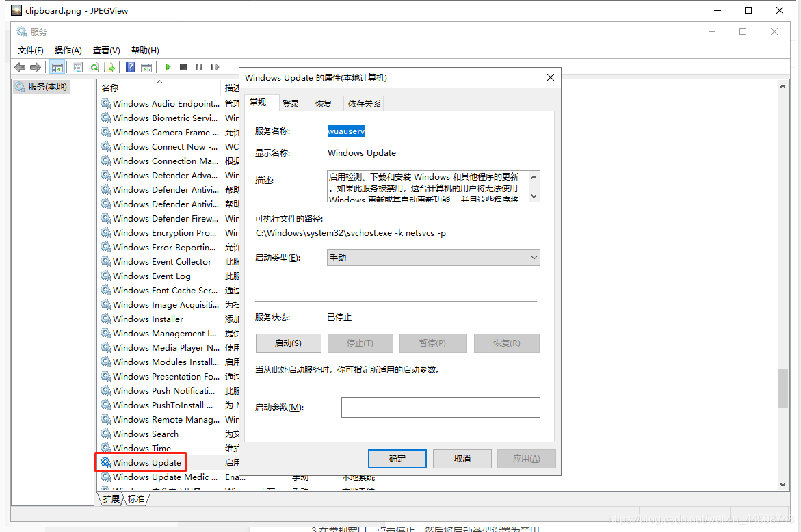801x532 pixels.
Task: Click the 启动参数(M) input field
Action: coord(441,408)
